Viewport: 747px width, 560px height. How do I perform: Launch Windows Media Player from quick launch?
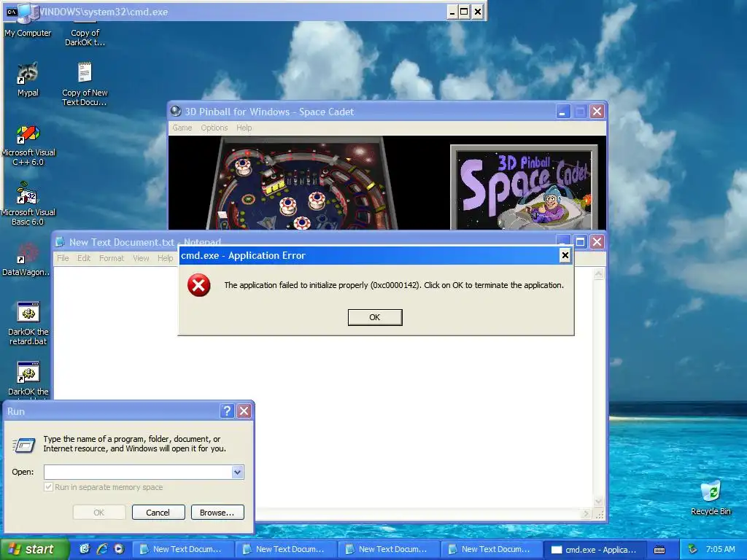click(119, 549)
